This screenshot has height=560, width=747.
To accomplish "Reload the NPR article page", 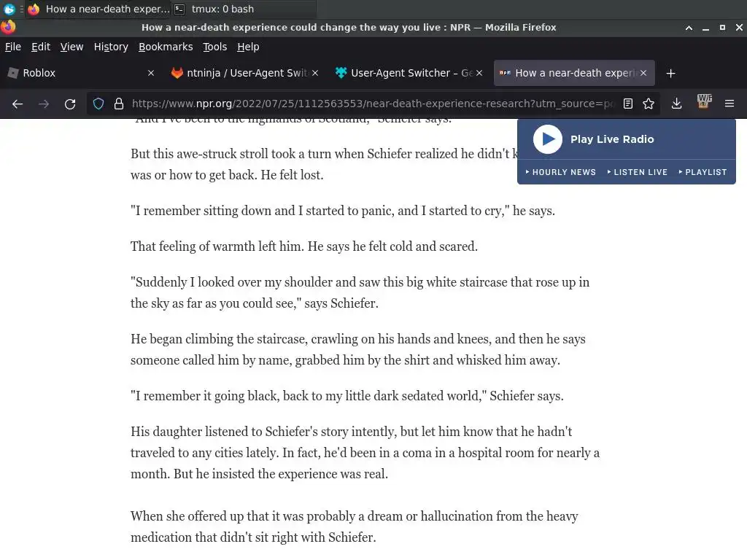I will point(70,104).
